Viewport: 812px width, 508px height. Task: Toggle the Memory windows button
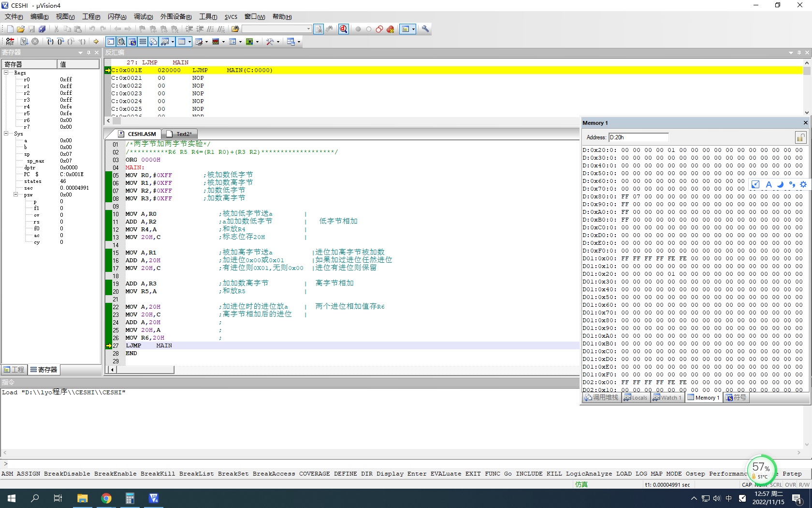[x=182, y=42]
